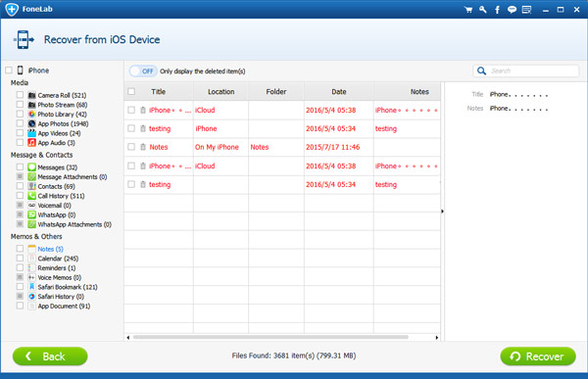Viewport: 588px width, 379px height.
Task: Select Notes (5) in the sidebar
Action: coord(50,249)
